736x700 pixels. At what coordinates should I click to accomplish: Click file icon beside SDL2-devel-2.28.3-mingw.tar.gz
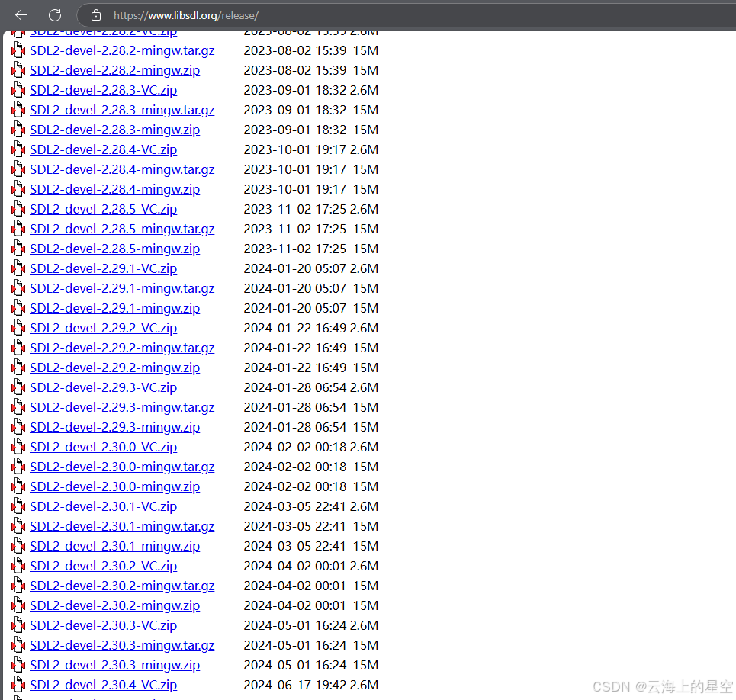[x=18, y=109]
